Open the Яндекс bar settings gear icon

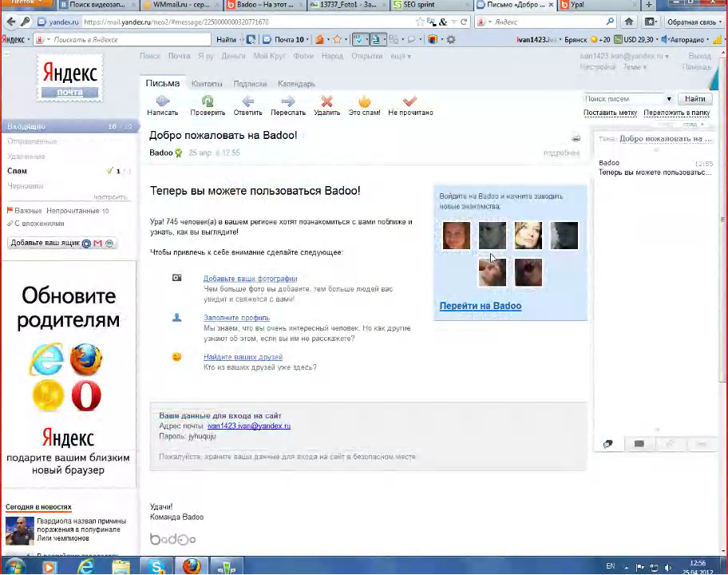(451, 39)
